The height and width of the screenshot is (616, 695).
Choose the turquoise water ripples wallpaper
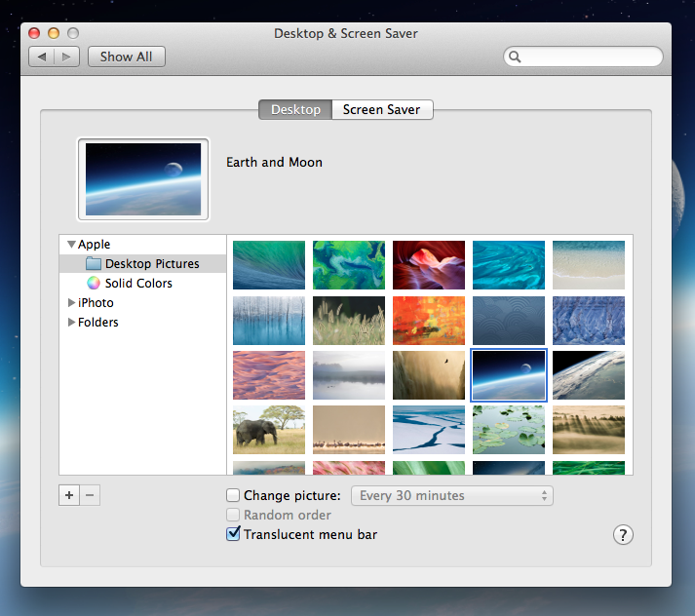[x=509, y=265]
